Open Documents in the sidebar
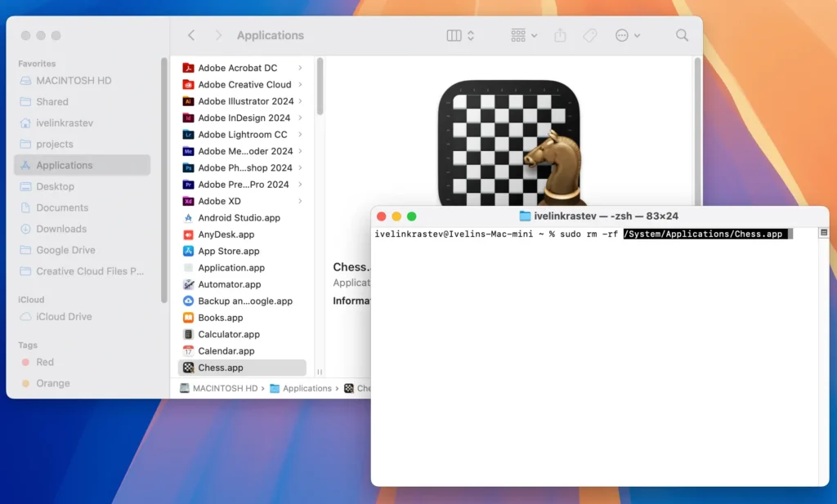 [83, 207]
